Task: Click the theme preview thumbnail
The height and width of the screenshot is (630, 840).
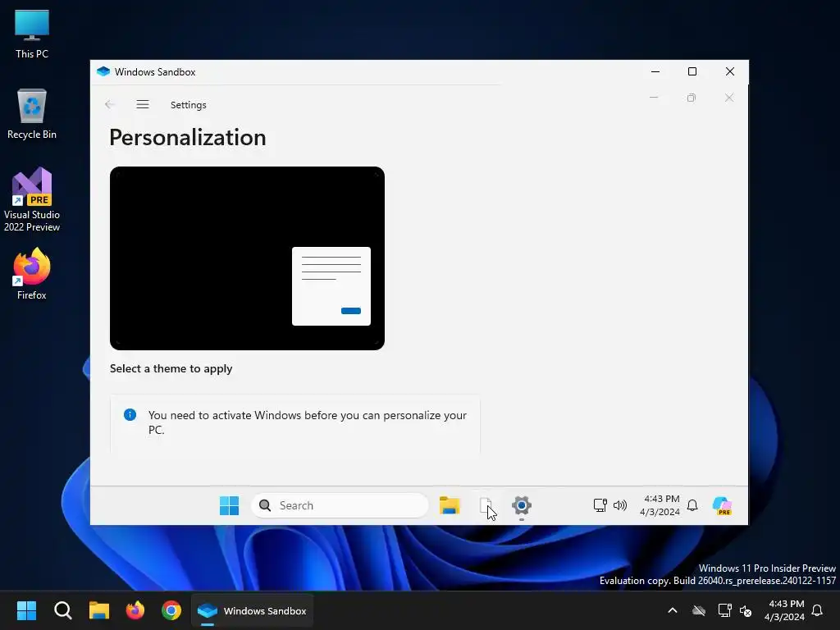Action: pos(247,258)
